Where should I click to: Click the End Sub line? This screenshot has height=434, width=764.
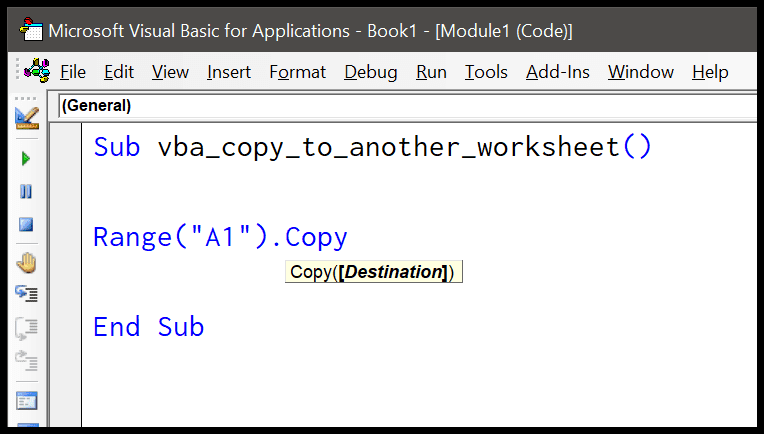coord(149,327)
